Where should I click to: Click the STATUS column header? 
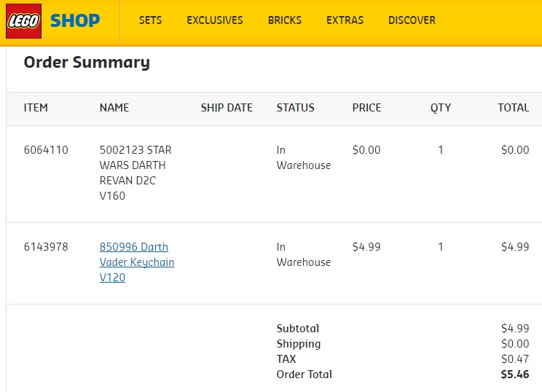point(296,108)
